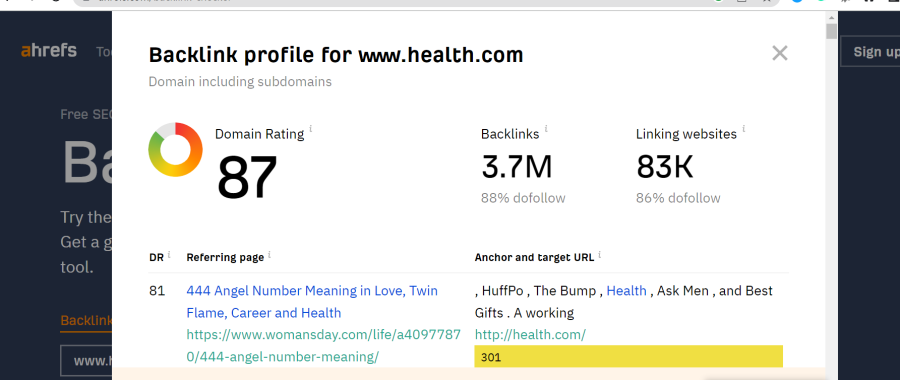Show info tooltip next to Backlinks
900x380 pixels.
pyautogui.click(x=546, y=129)
